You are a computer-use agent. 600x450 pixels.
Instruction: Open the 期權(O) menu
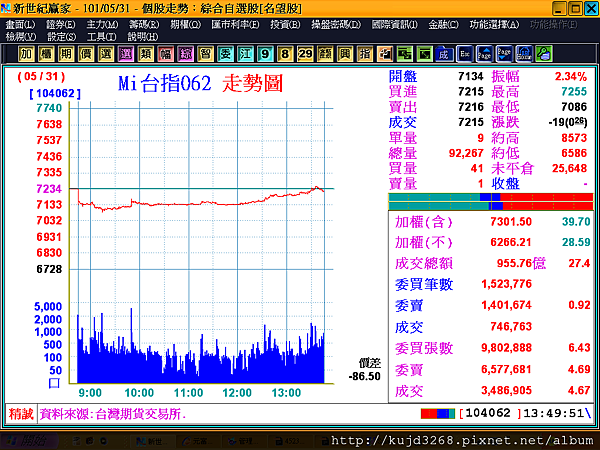pos(186,24)
